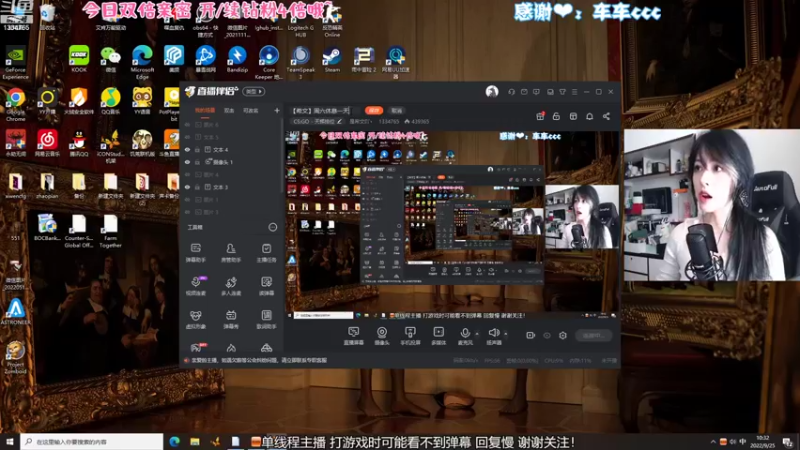Open the dropdown right of the CSGO category
800x450 pixels.
[x=360, y=121]
